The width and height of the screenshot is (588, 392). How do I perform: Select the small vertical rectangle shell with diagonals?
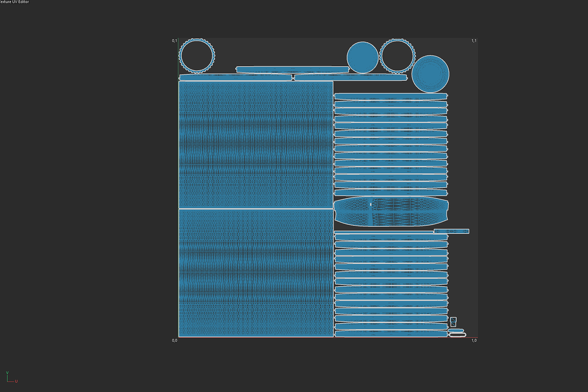click(453, 321)
